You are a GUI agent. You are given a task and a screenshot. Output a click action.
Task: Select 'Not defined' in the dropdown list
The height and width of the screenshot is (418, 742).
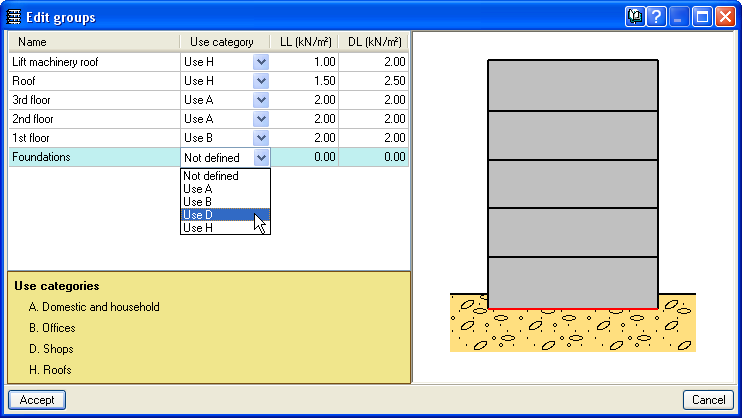pyautogui.click(x=225, y=176)
